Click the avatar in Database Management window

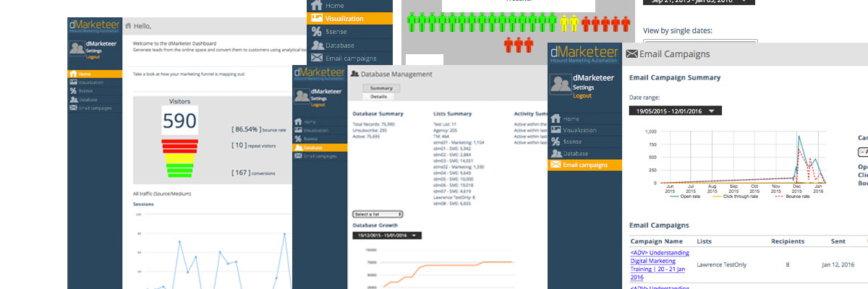tap(302, 97)
